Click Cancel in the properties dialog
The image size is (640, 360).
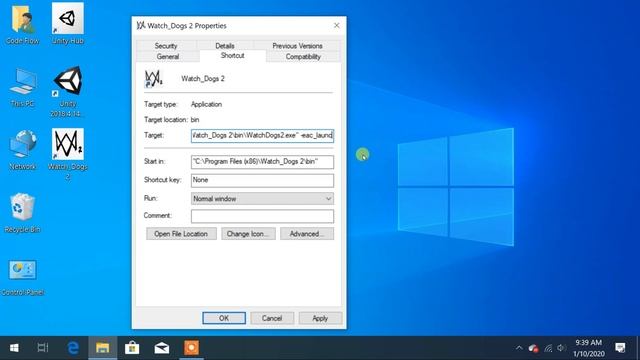(272, 318)
